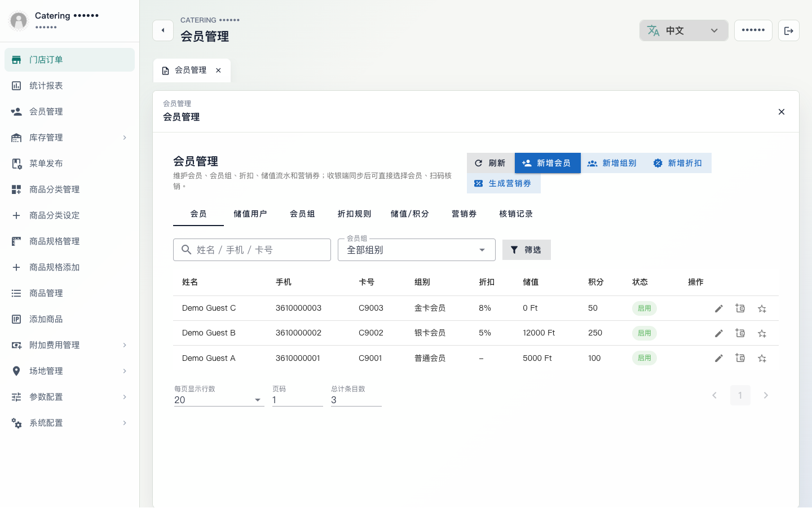Expand 系统配置 sidebar group

(69, 423)
